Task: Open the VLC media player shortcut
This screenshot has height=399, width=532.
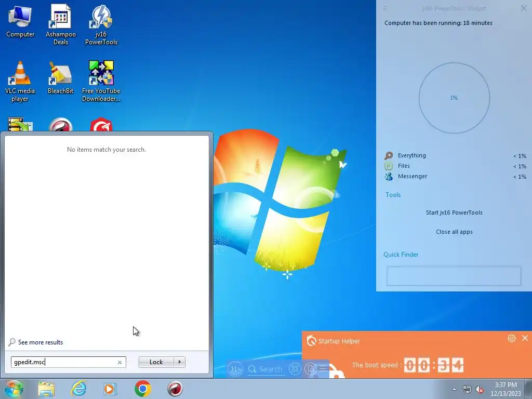Action: click(20, 82)
